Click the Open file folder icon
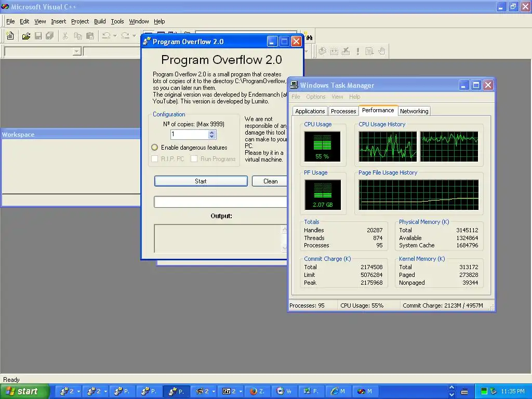 point(26,36)
